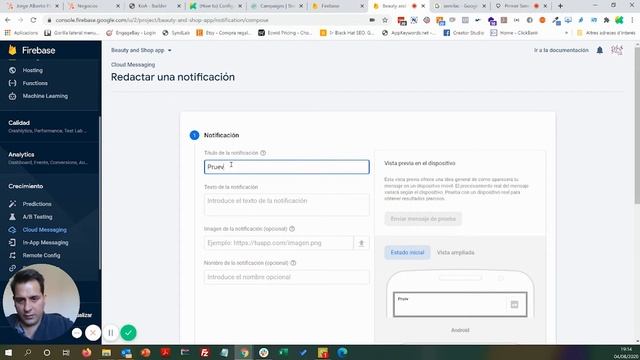The height and width of the screenshot is (360, 640).
Task: Go back in Chrome
Action: (8, 20)
